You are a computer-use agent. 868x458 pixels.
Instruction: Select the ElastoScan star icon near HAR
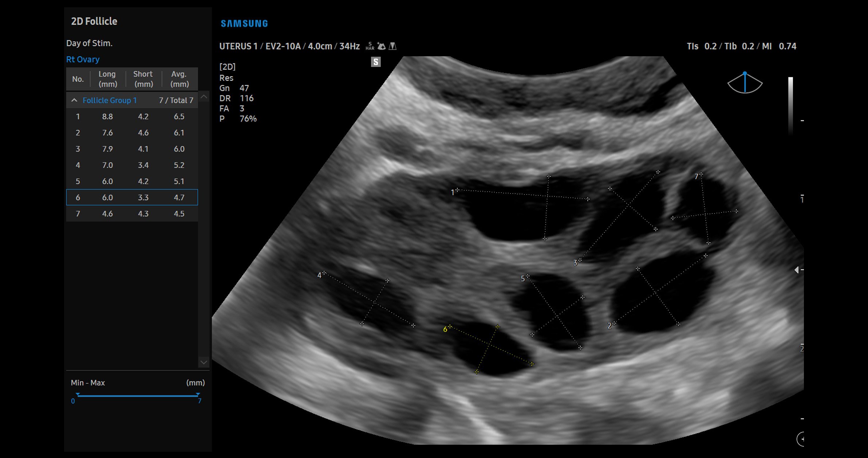381,45
